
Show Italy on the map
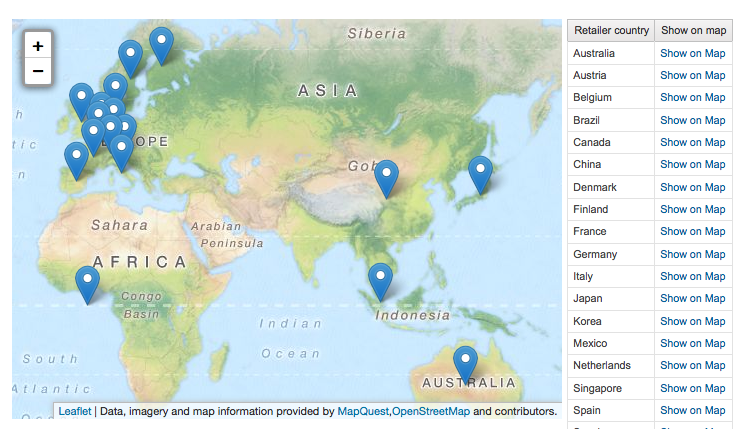point(693,276)
